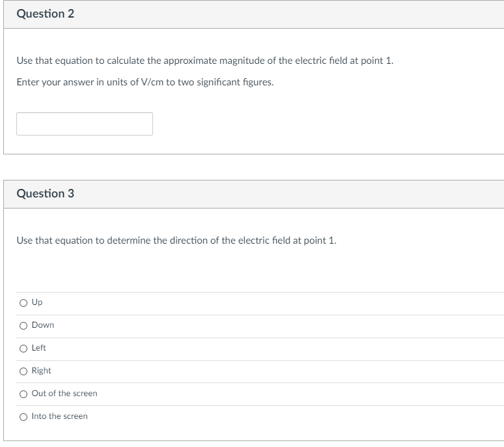Image resolution: width=504 pixels, height=447 pixels.
Task: Click the "Question 2" heading
Action: click(46, 14)
